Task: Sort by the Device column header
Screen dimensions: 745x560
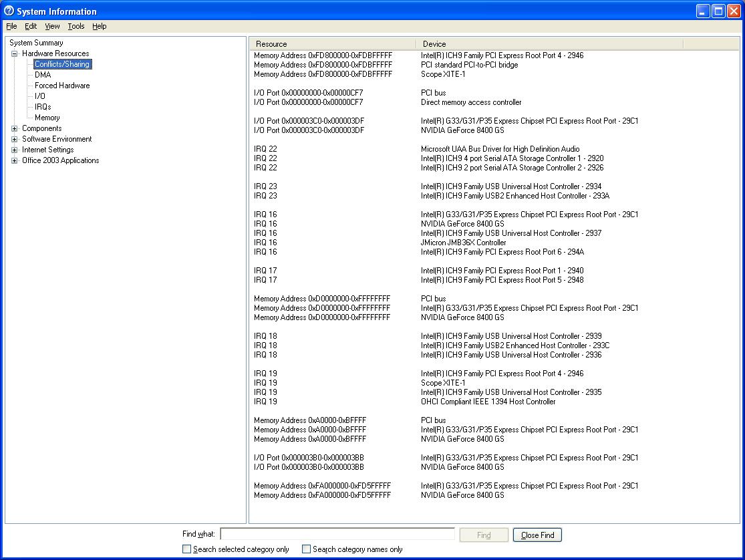Action: (549, 44)
